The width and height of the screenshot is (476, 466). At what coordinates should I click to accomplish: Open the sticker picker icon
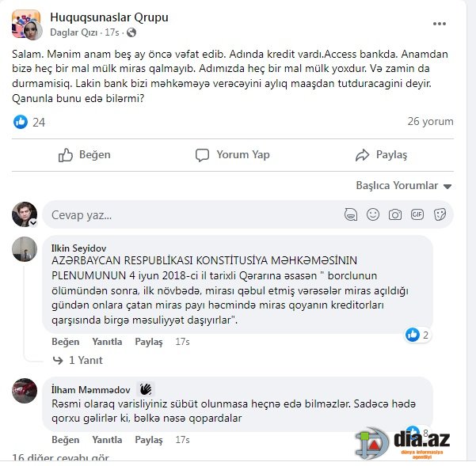pyautogui.click(x=440, y=214)
